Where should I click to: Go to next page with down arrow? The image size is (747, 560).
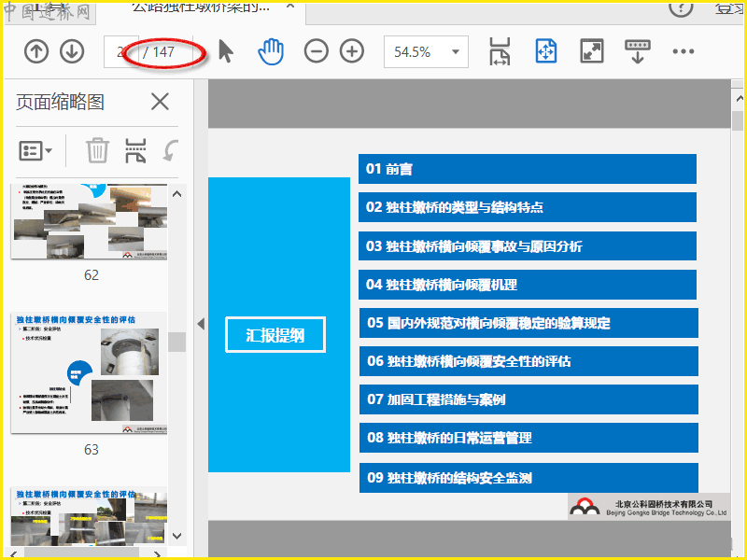[72, 51]
